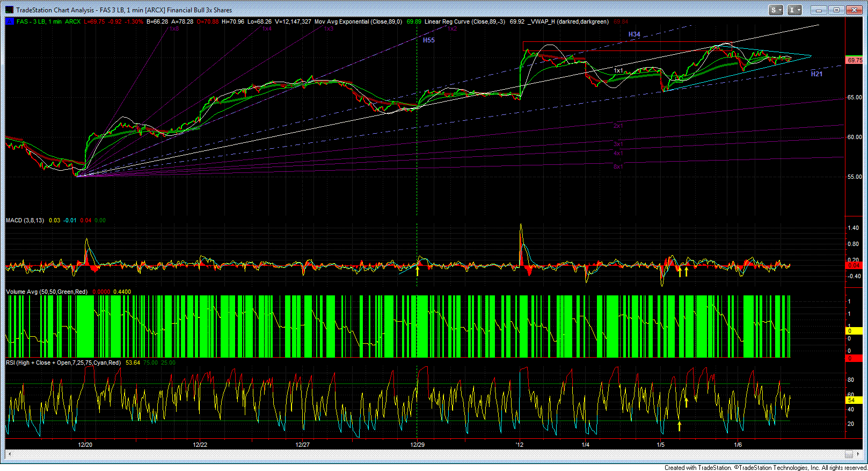Click the bid value B=66.28
Screen dimensions: 868x471
[157, 21]
